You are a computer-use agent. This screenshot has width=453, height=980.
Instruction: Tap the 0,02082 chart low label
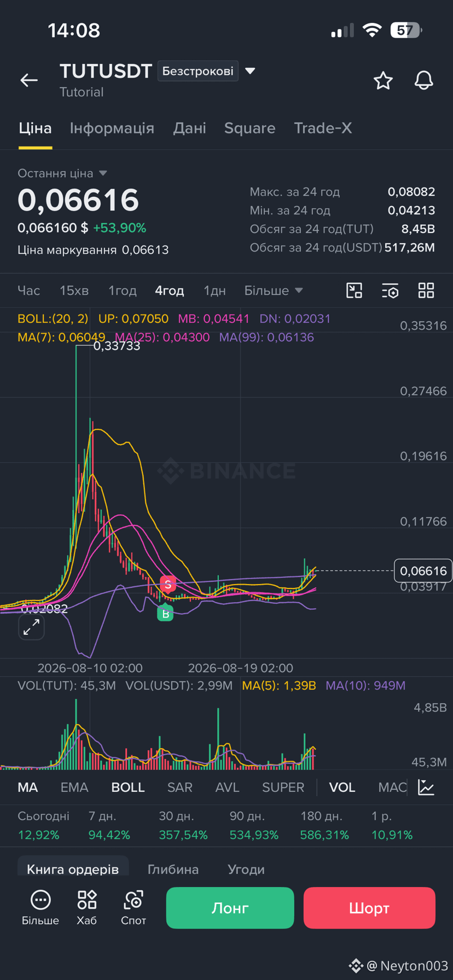point(44,609)
